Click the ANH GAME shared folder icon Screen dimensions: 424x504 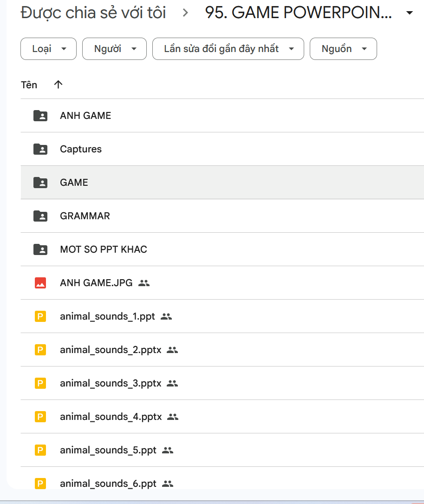[40, 116]
